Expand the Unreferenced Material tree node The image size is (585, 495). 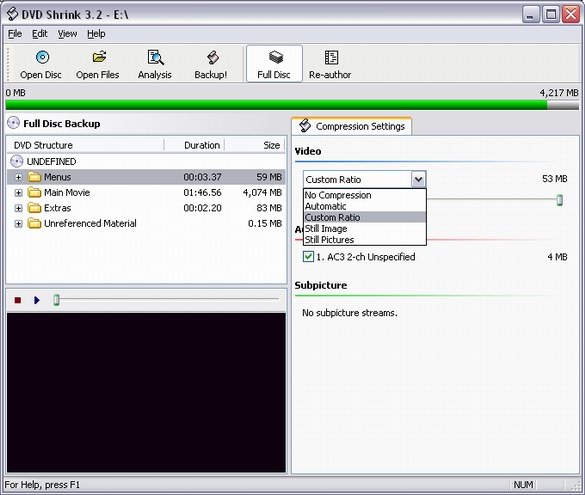[x=18, y=224]
